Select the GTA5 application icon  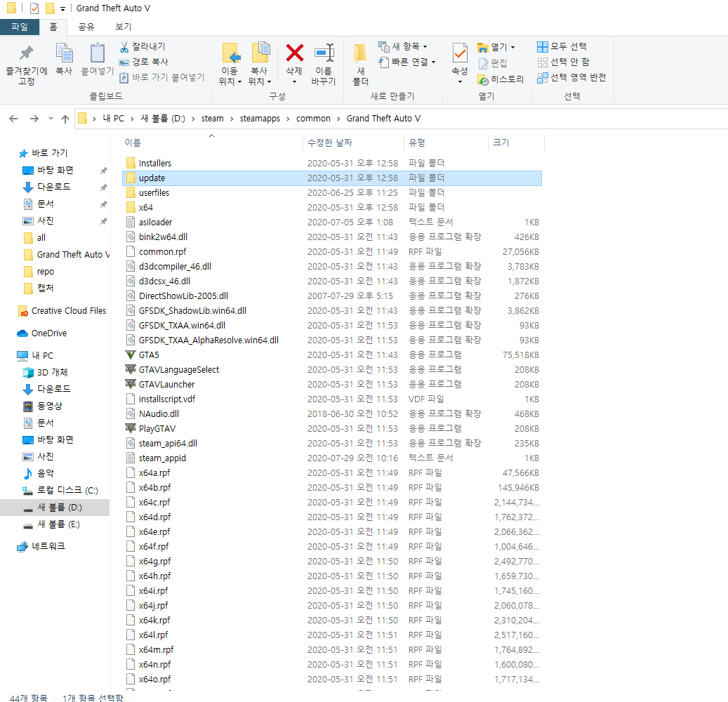131,355
